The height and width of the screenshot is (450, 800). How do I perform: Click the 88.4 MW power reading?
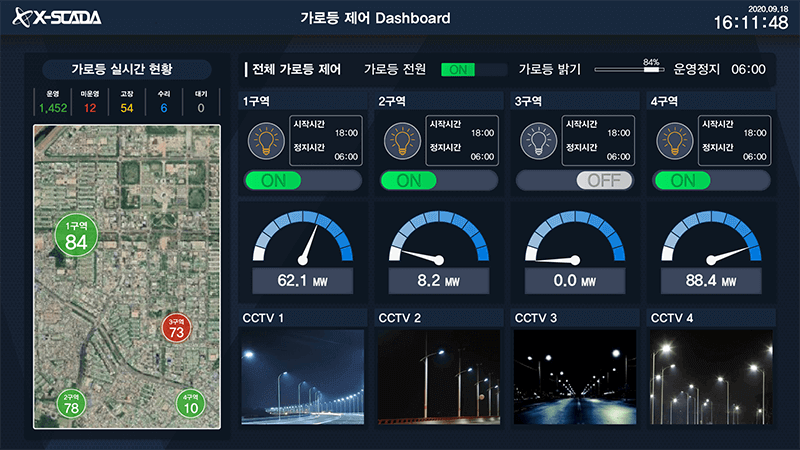tap(711, 281)
